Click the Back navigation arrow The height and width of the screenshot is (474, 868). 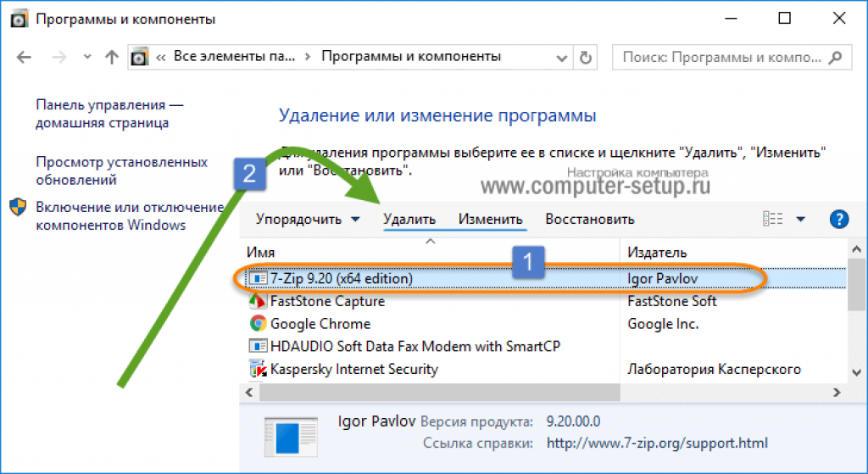point(24,57)
